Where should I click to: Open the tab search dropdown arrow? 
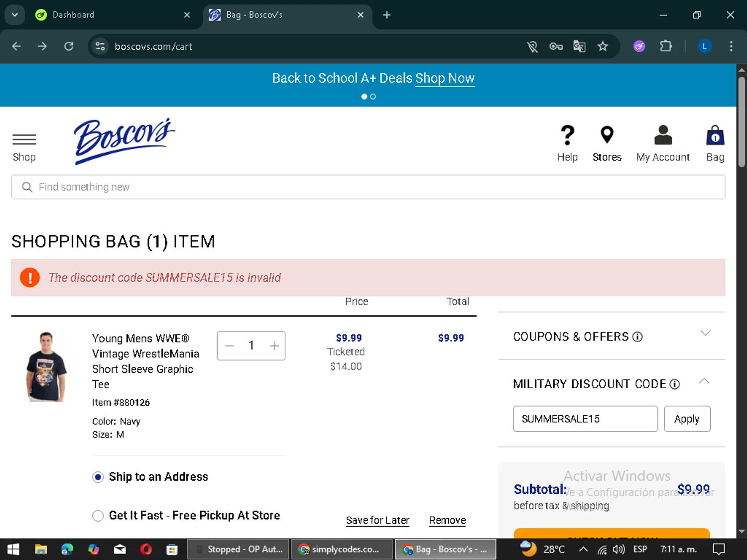coord(15,14)
